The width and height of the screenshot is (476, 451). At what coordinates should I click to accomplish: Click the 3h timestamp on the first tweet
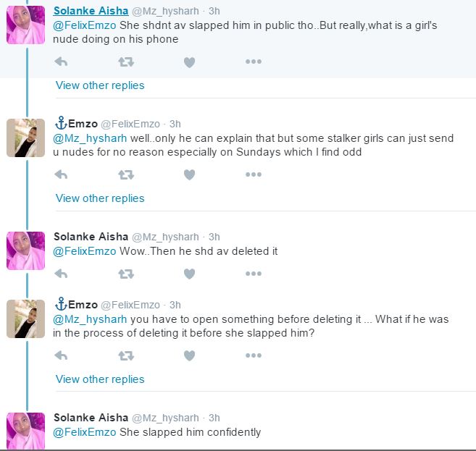214,11
